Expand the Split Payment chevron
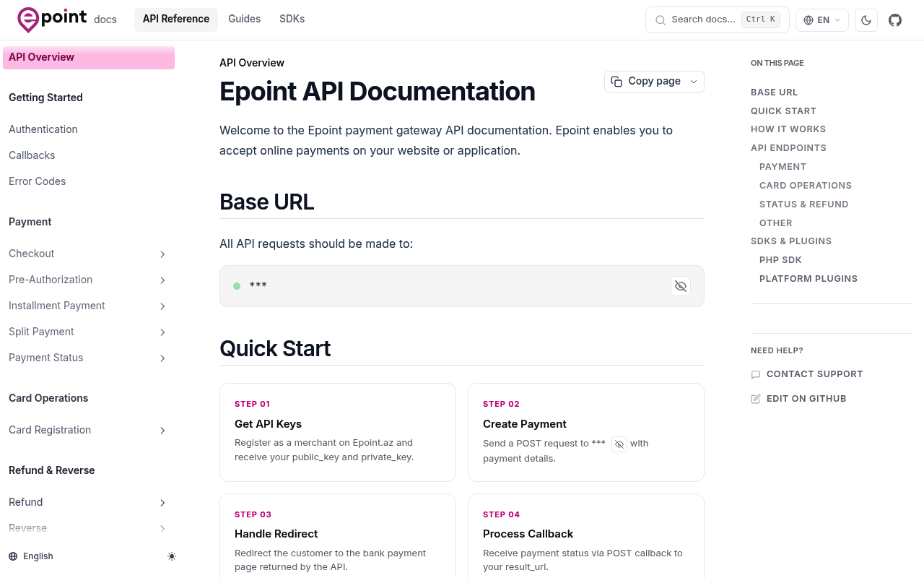Viewport: 924px width, 578px height. click(x=162, y=332)
